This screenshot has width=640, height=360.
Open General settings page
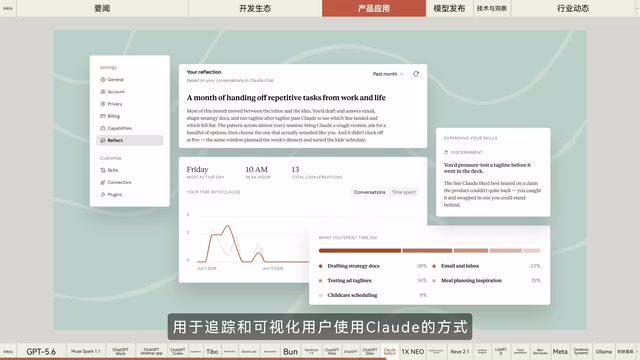130,80
